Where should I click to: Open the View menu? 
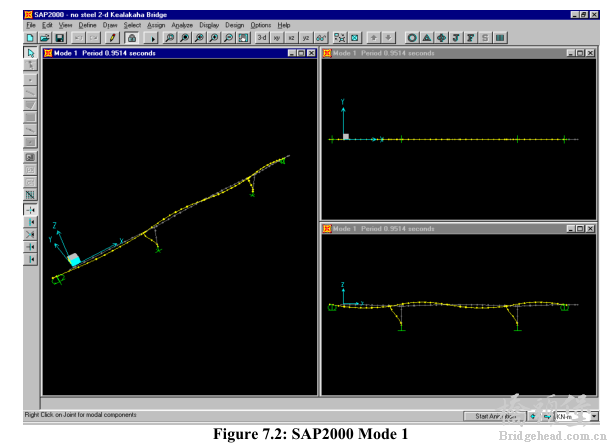pos(65,25)
